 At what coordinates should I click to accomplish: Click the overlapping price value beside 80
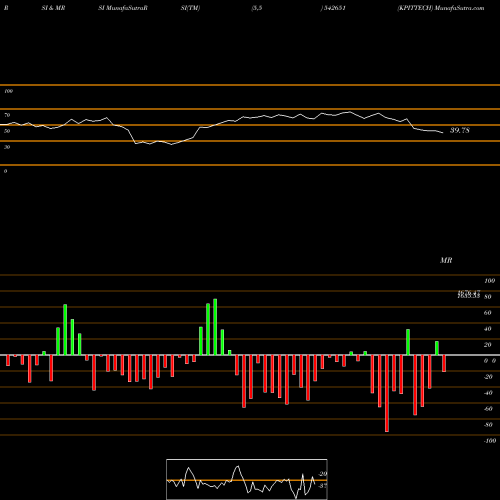click(x=469, y=294)
